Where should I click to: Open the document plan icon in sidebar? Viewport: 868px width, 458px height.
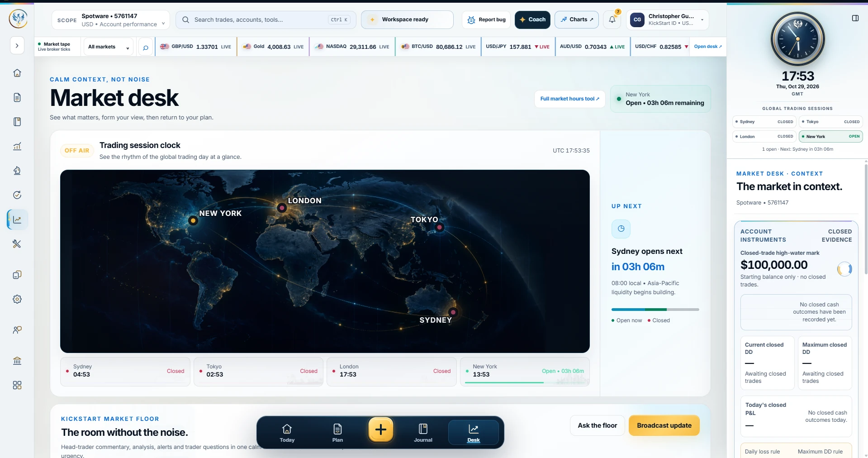coord(17,97)
